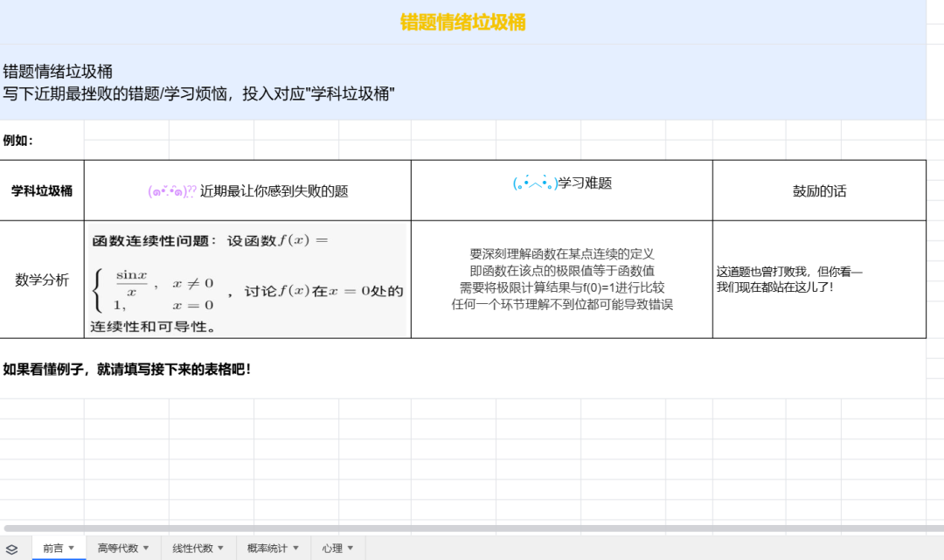Open the 概率统计 sheet tab
944x560 pixels.
[x=267, y=549]
